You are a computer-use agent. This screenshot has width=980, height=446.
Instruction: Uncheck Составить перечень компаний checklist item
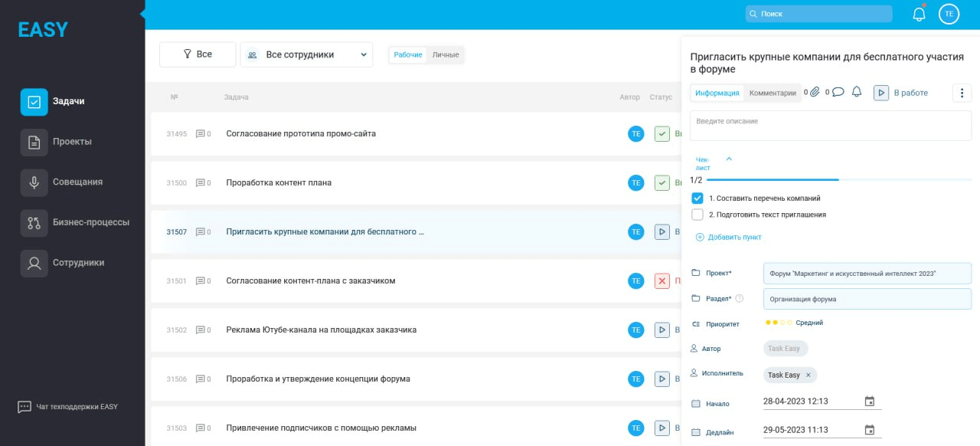point(697,198)
